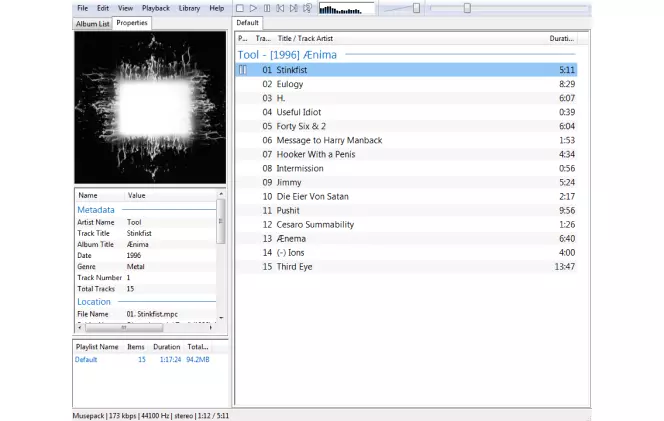
Task: Sort by Duration column header
Action: point(562,39)
